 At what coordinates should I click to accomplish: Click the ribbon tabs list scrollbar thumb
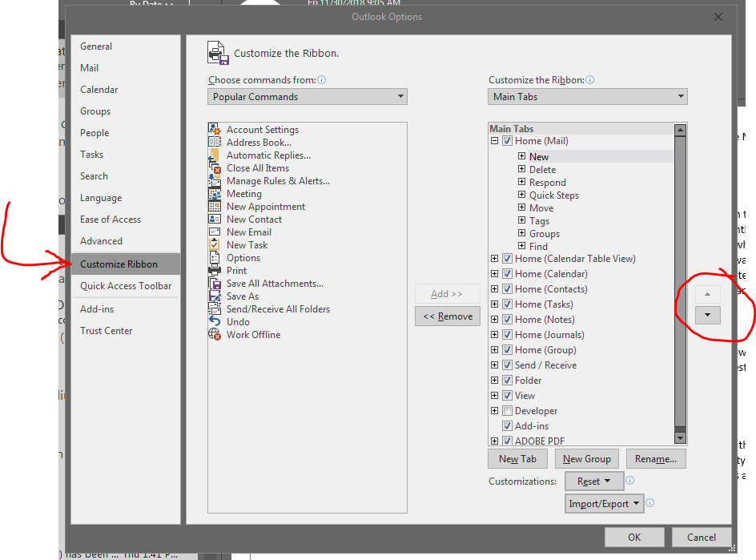tap(680, 282)
